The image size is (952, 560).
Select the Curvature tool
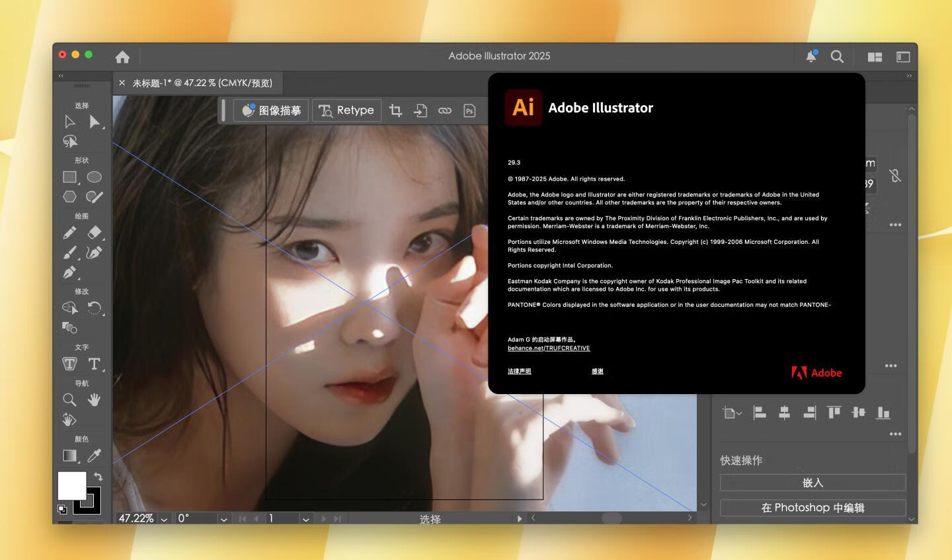pos(95,253)
